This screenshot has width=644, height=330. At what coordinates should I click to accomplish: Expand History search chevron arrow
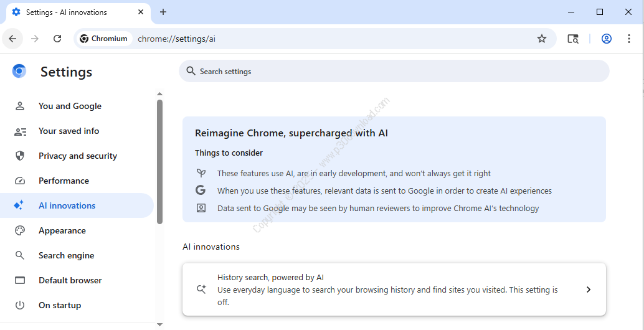click(x=588, y=290)
